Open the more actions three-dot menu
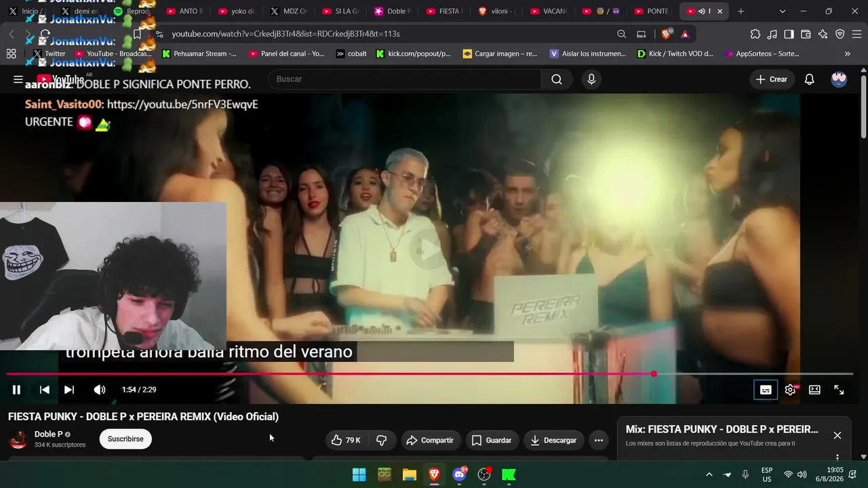Viewport: 868px width, 488px height. 599,441
